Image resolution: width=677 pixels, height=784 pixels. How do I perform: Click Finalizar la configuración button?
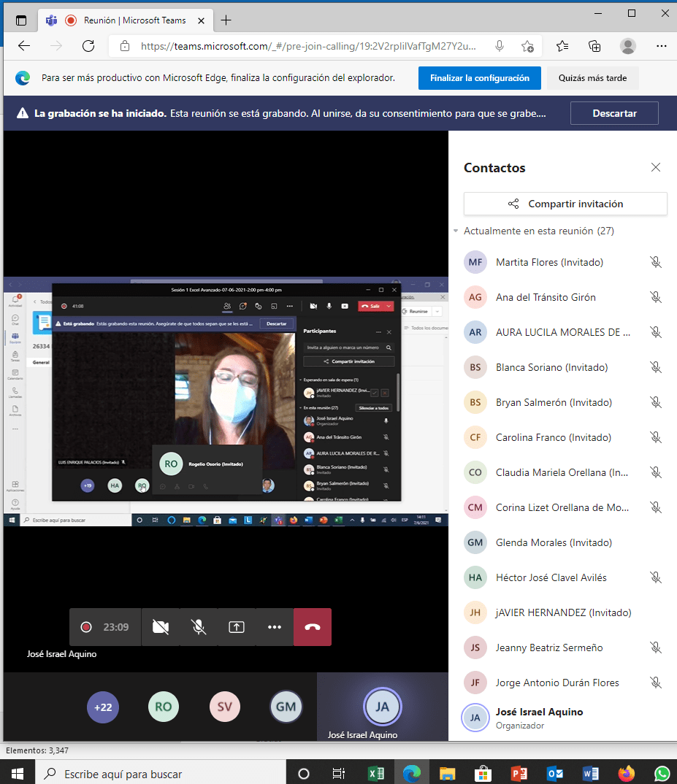479,78
